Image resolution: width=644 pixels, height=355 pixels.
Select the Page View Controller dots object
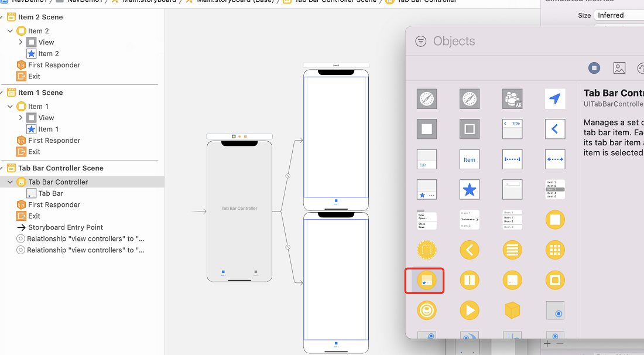click(512, 280)
